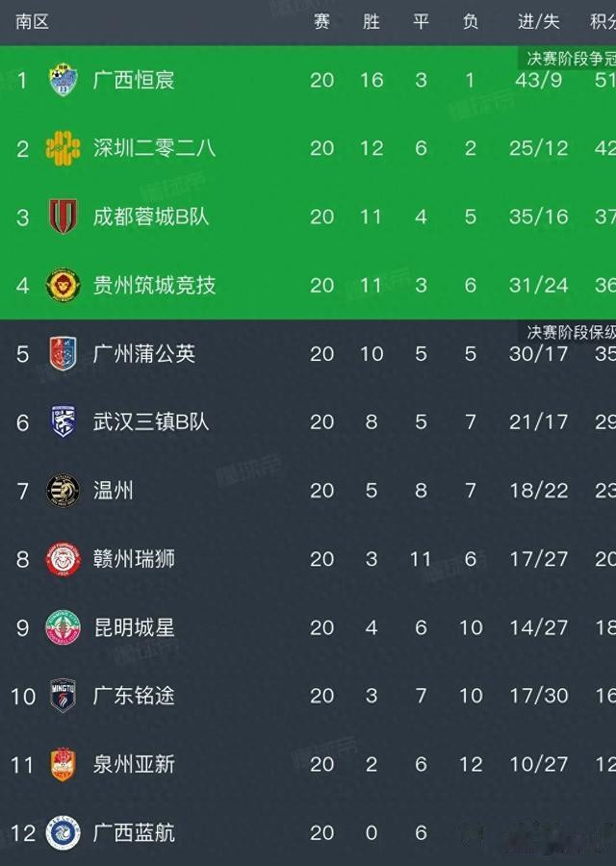Open the 武汉三镇B队 shield icon
The image size is (616, 866).
[x=63, y=421]
